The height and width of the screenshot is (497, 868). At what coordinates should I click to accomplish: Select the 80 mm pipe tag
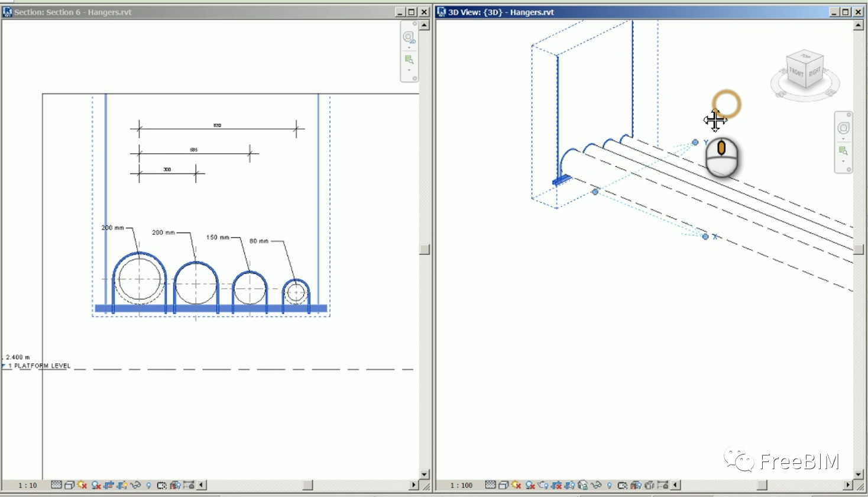258,241
